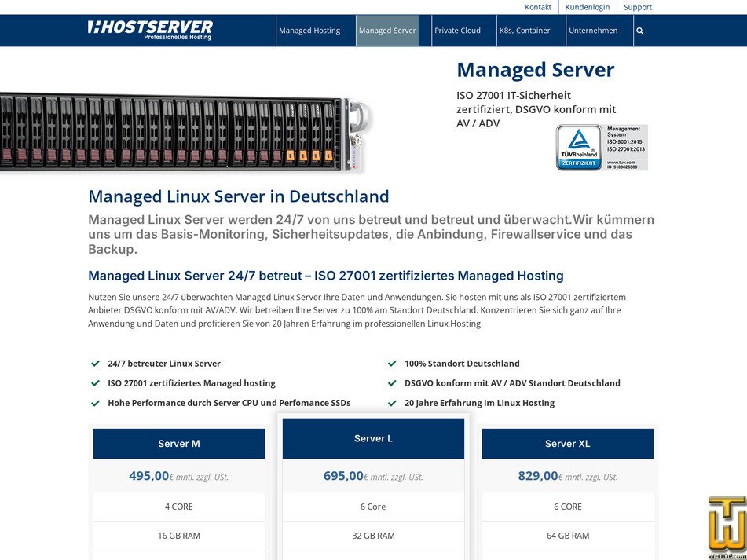
Task: Click the 6 Core cell under Server L
Action: point(374,507)
